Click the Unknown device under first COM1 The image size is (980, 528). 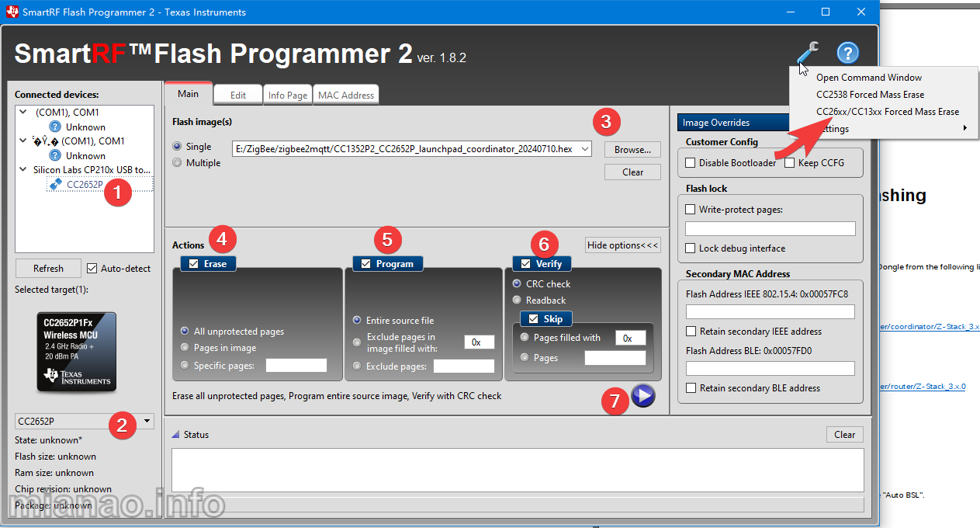pyautogui.click(x=85, y=127)
